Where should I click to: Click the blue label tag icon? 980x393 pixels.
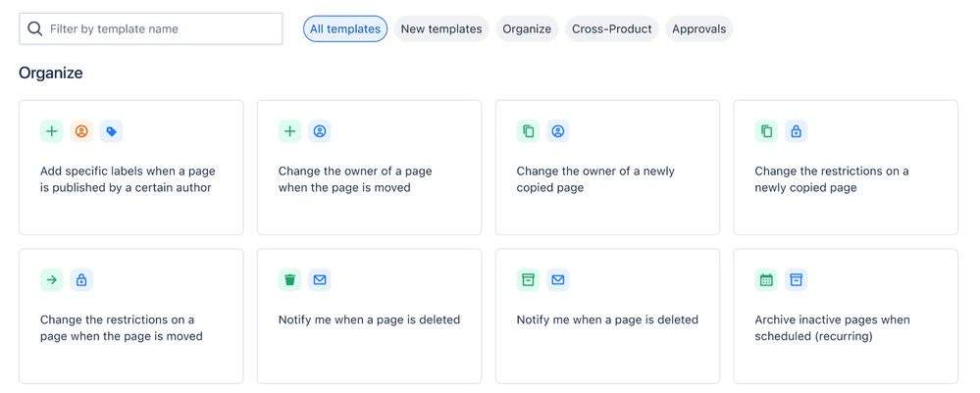(111, 131)
